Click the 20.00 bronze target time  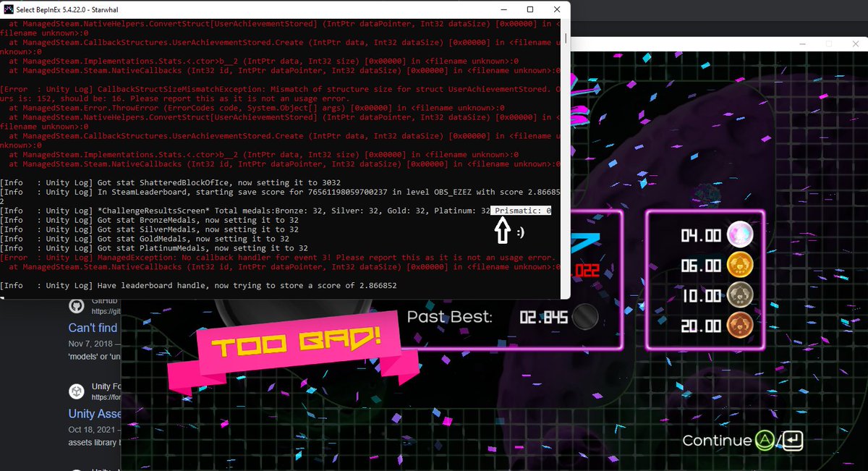pyautogui.click(x=701, y=327)
